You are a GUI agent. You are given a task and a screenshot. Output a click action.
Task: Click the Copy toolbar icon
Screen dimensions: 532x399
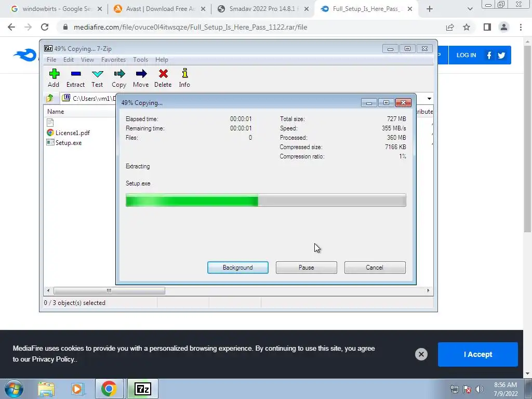pyautogui.click(x=119, y=78)
